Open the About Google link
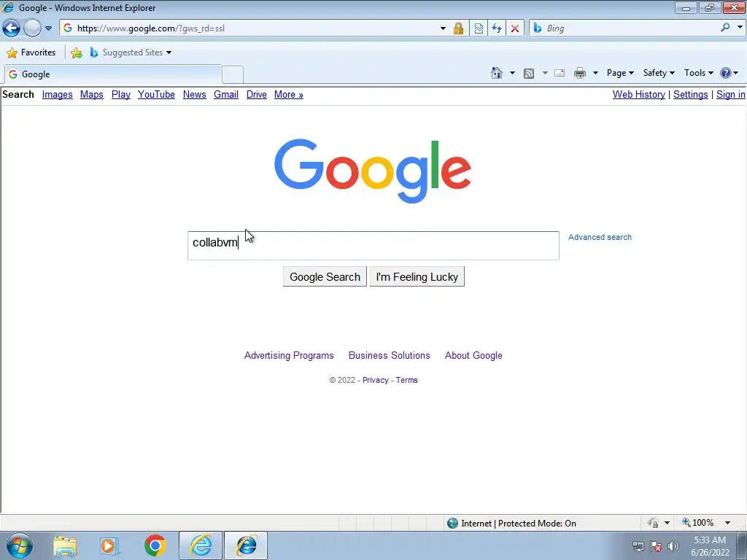747x560 pixels. [473, 355]
